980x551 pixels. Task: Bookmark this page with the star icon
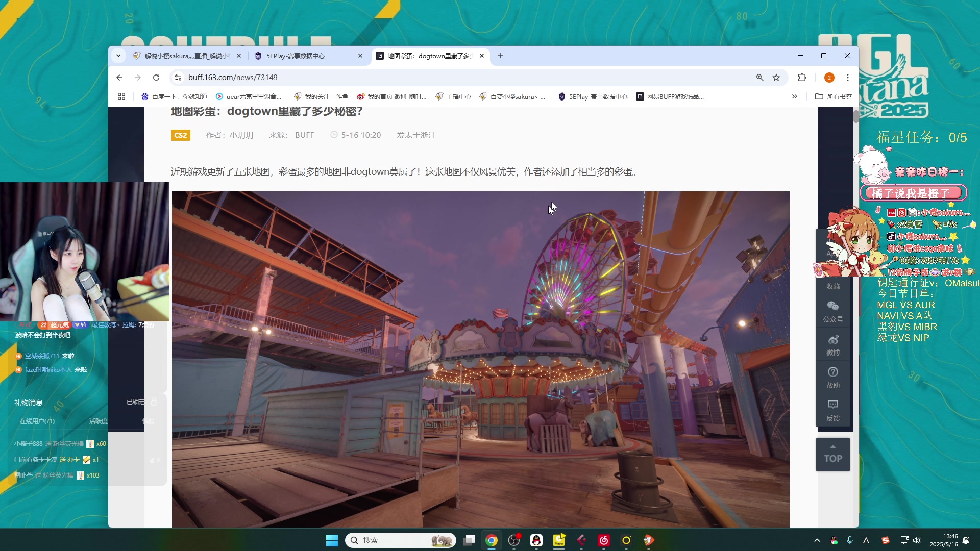pos(776,78)
